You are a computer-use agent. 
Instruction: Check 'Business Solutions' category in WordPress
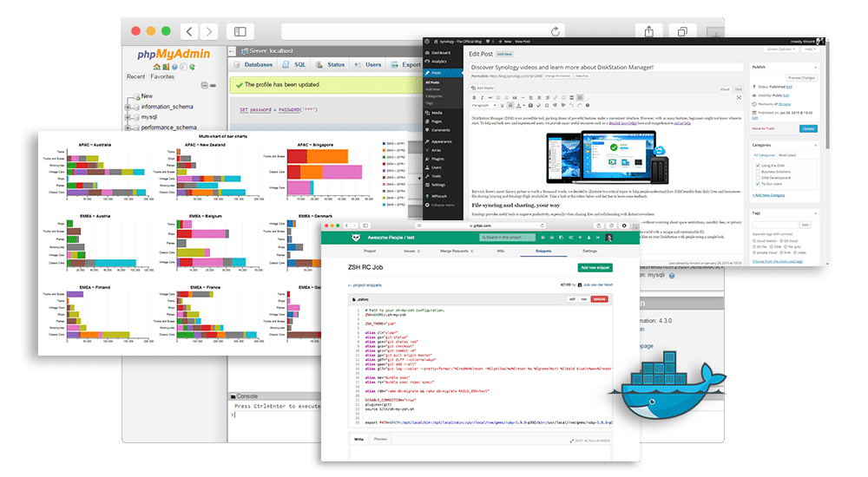tap(758, 172)
